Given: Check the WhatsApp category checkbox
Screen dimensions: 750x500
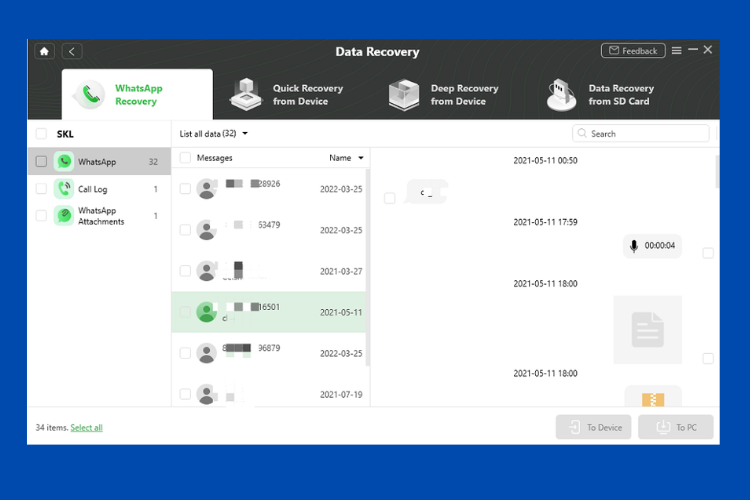Looking at the screenshot, I should (x=42, y=161).
